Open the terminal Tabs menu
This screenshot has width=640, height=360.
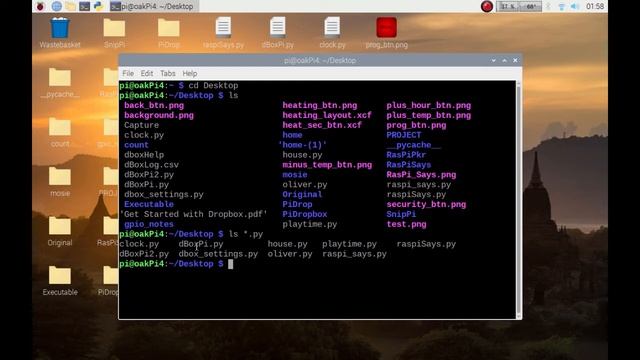tap(168, 73)
